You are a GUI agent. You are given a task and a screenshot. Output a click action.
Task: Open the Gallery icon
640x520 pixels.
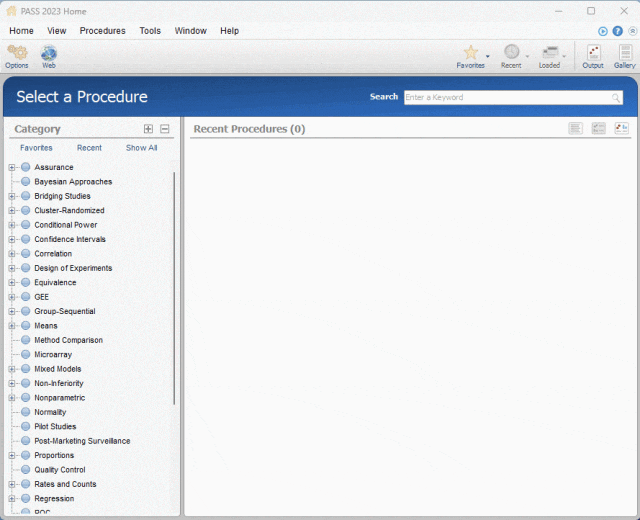click(624, 53)
